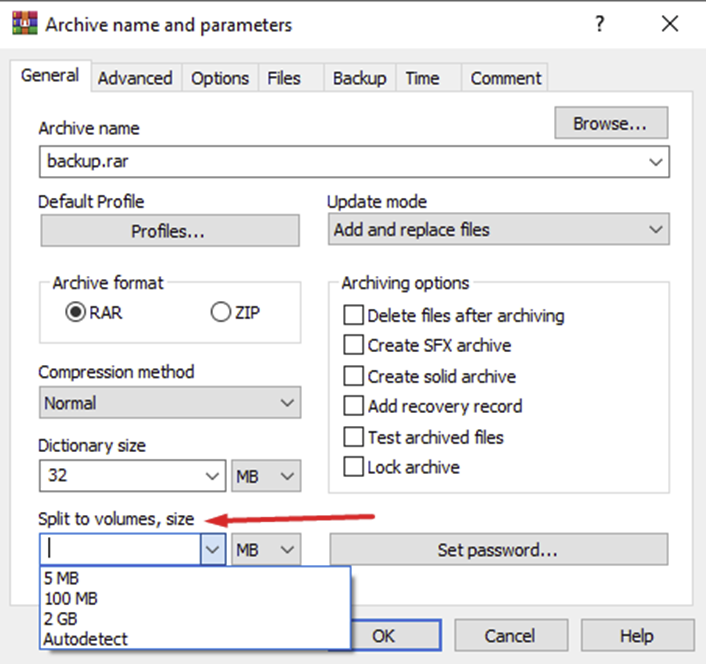This screenshot has height=664, width=706.
Task: Click the Archive name text field
Action: (340, 161)
